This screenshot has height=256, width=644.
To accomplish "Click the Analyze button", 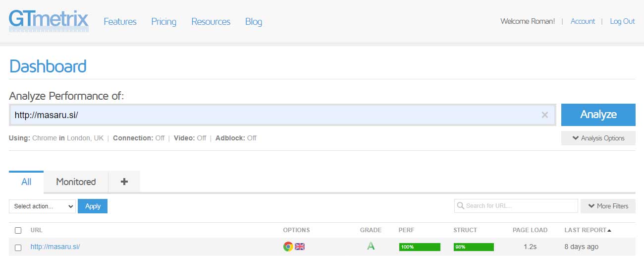I will (x=598, y=115).
